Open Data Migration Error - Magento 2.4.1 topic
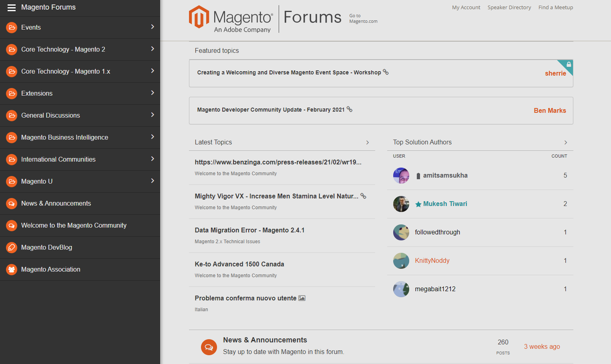The height and width of the screenshot is (364, 611). [x=249, y=230]
